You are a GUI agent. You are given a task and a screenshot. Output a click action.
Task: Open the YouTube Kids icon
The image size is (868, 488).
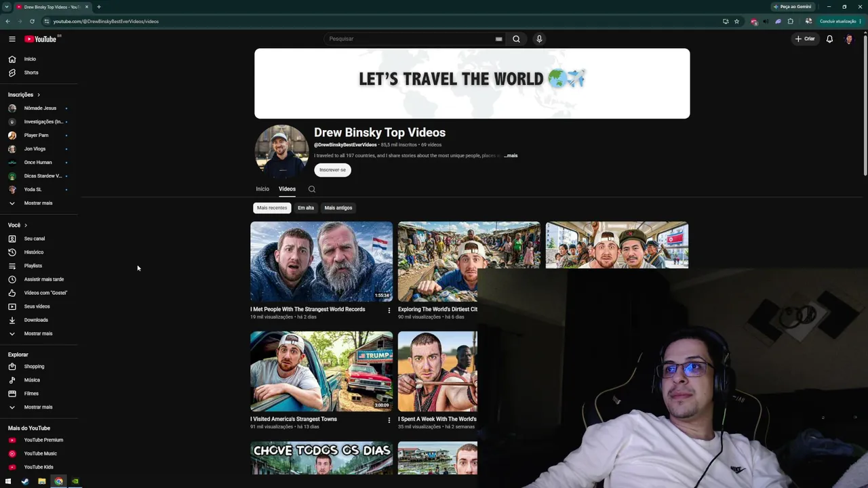[12, 467]
